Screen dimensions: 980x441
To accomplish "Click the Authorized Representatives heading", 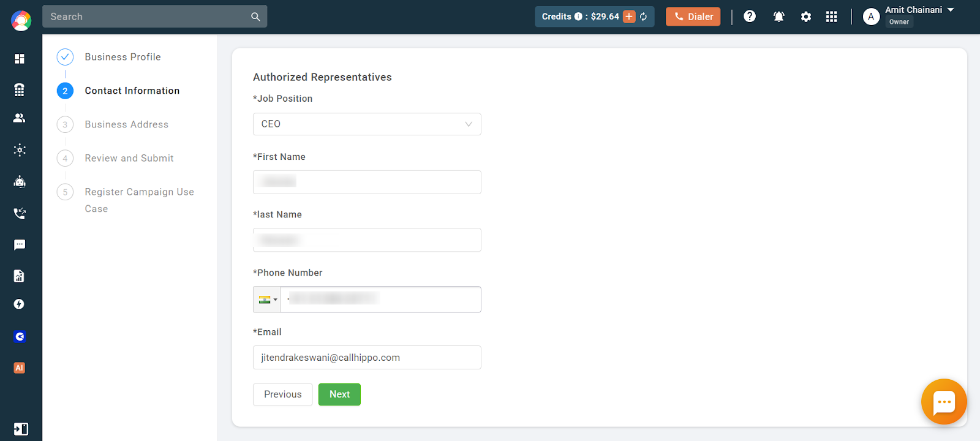I will click(322, 77).
